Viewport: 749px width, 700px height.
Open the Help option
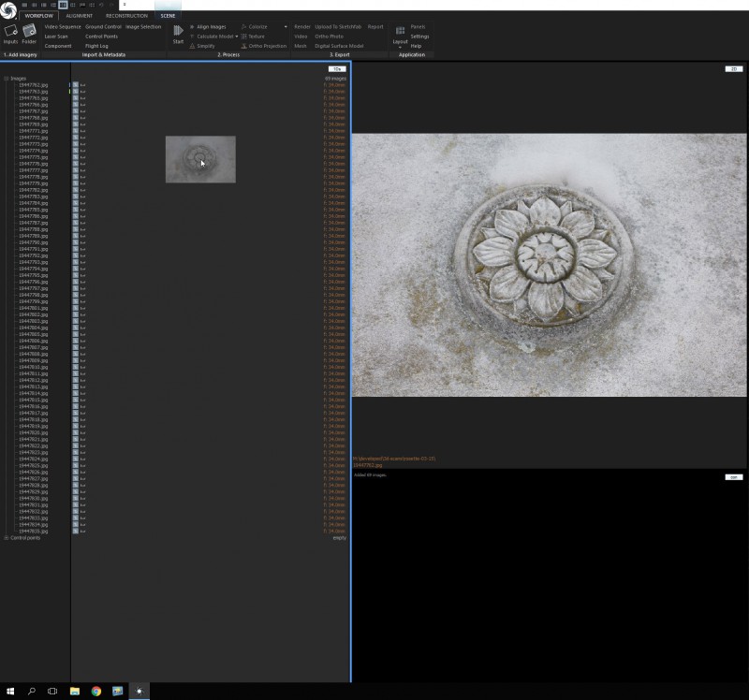(416, 46)
